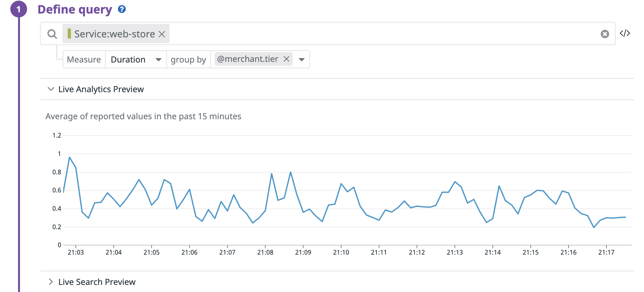The width and height of the screenshot is (644, 292).
Task: Open the Duration measure dropdown
Action: coord(136,60)
